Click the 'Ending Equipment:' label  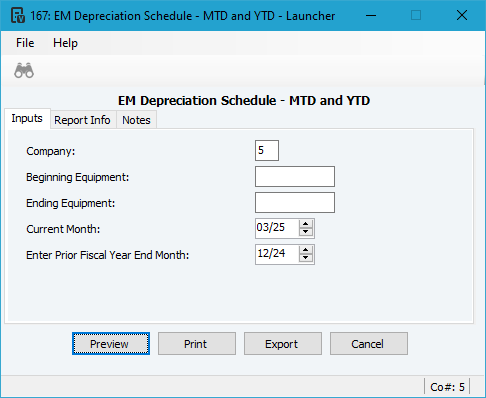click(71, 203)
